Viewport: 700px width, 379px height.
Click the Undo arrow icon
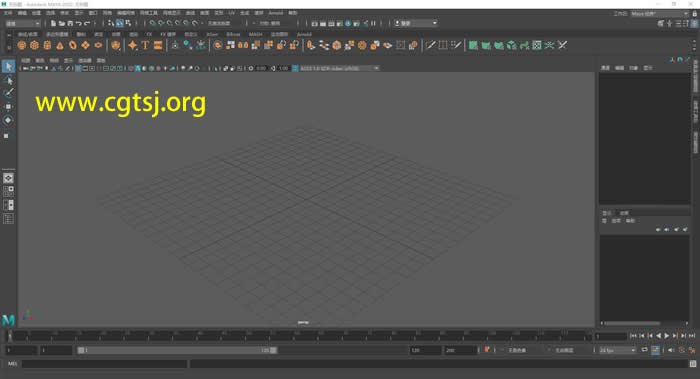[79, 23]
